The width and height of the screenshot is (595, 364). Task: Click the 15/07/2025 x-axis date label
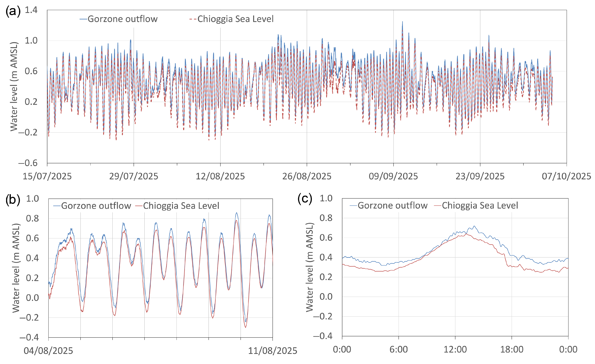[x=47, y=176]
